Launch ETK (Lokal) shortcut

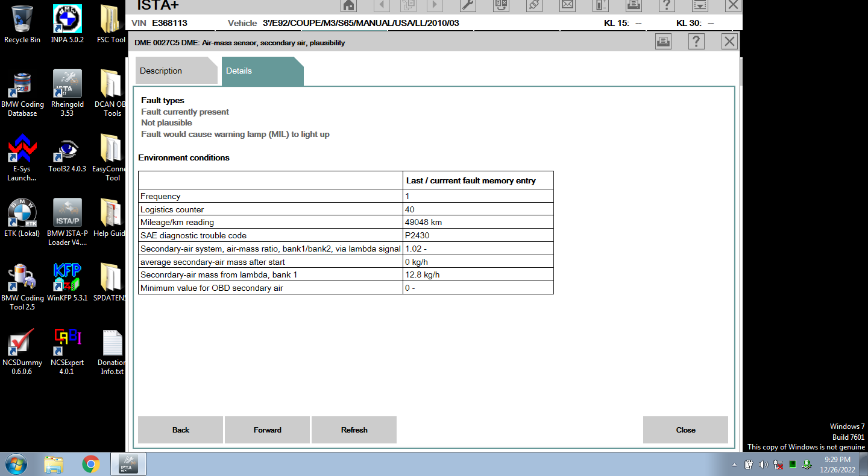pos(22,218)
